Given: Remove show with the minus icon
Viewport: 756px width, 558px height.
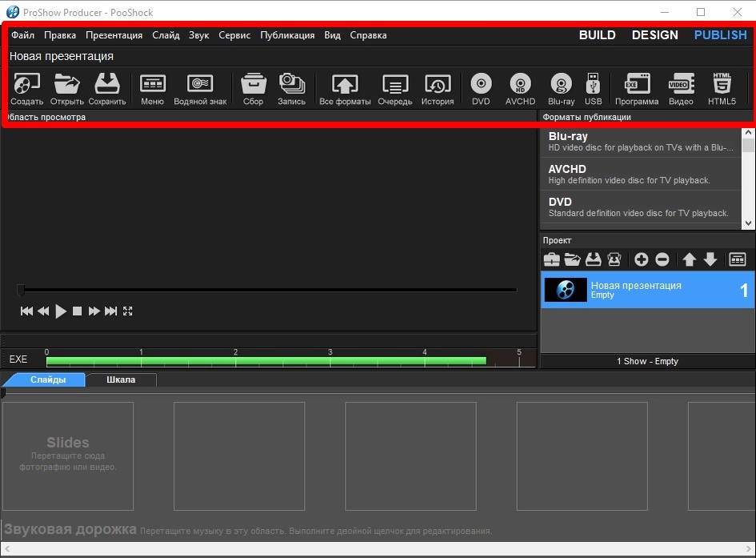Looking at the screenshot, I should (662, 259).
